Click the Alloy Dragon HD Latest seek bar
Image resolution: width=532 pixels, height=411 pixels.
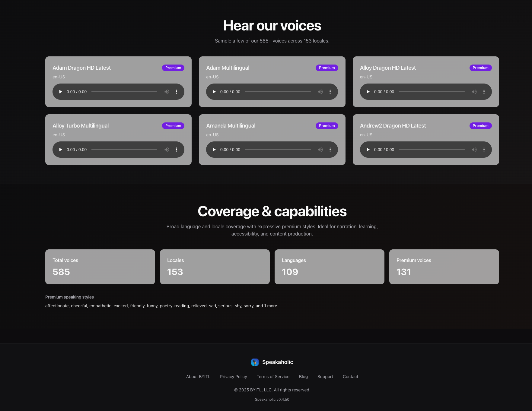pyautogui.click(x=432, y=92)
